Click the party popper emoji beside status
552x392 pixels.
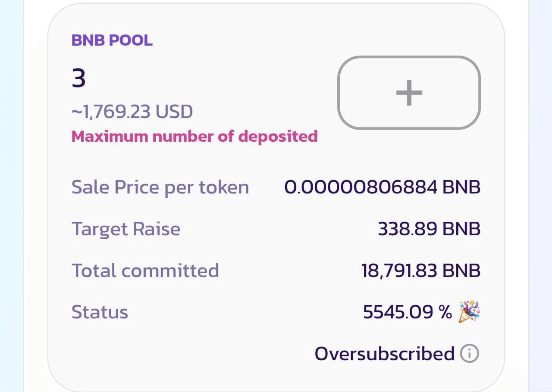click(x=470, y=312)
